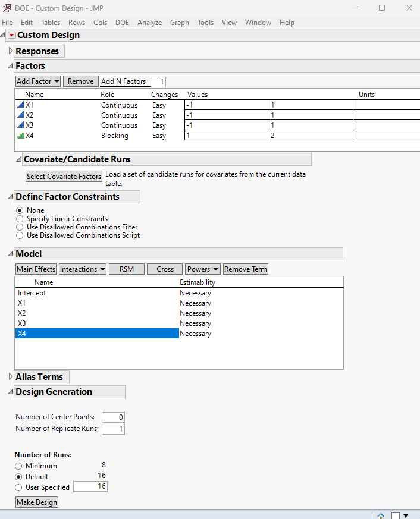Click X4 Blocking role text

point(115,136)
